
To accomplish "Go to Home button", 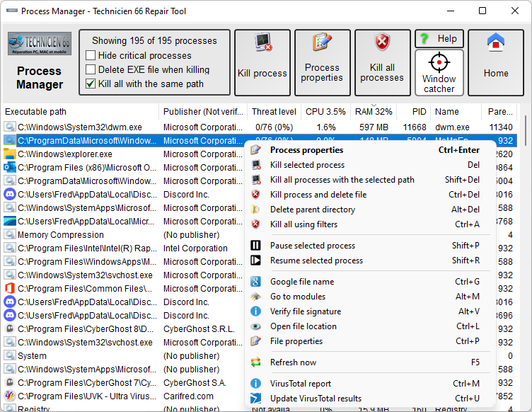I will click(x=496, y=62).
